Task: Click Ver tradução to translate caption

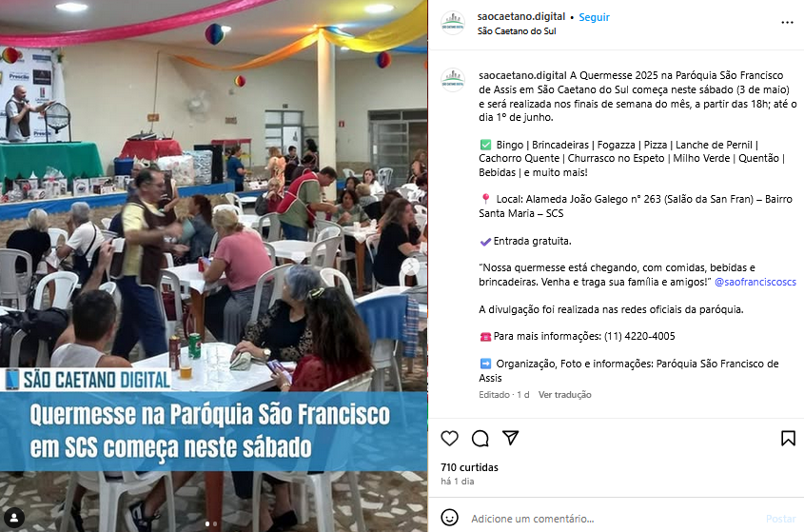Action: point(564,395)
